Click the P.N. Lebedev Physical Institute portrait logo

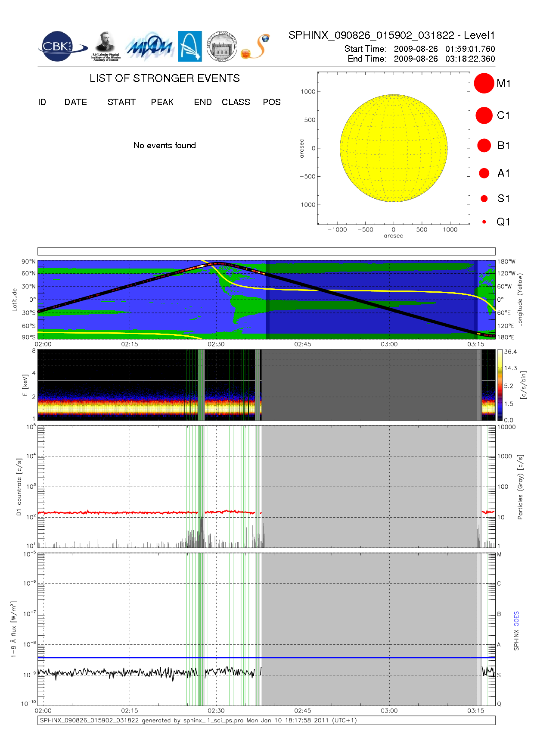106,46
